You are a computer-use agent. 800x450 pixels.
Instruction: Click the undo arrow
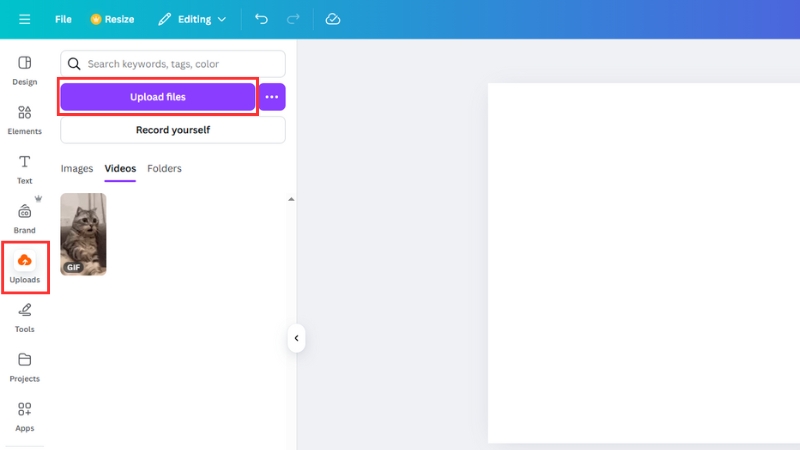(x=261, y=19)
